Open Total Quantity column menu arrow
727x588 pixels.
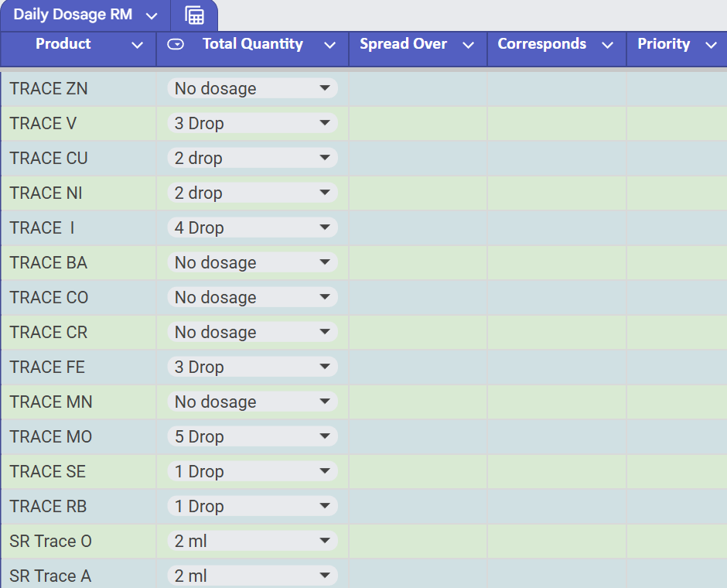pyautogui.click(x=329, y=46)
